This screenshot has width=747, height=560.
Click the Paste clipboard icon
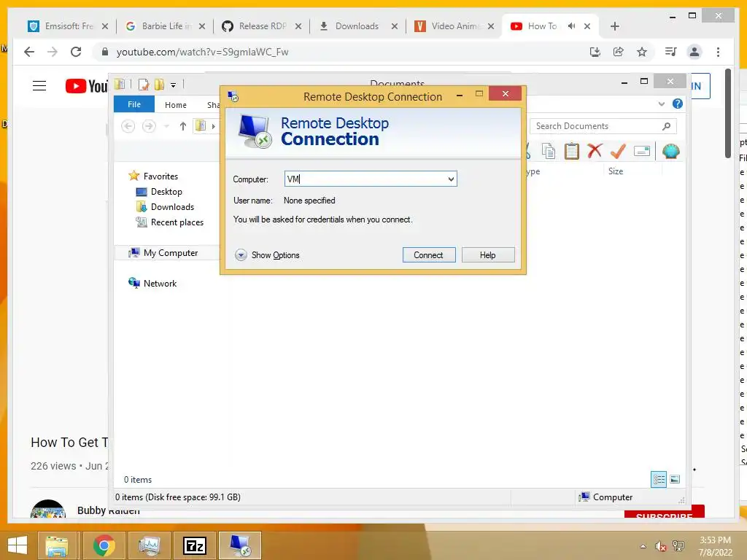click(x=572, y=152)
